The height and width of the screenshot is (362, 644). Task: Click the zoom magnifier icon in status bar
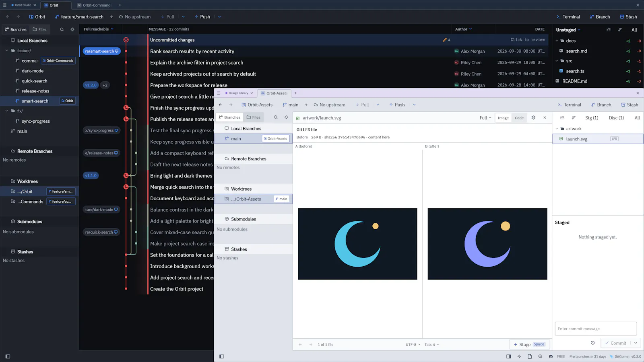point(540,356)
